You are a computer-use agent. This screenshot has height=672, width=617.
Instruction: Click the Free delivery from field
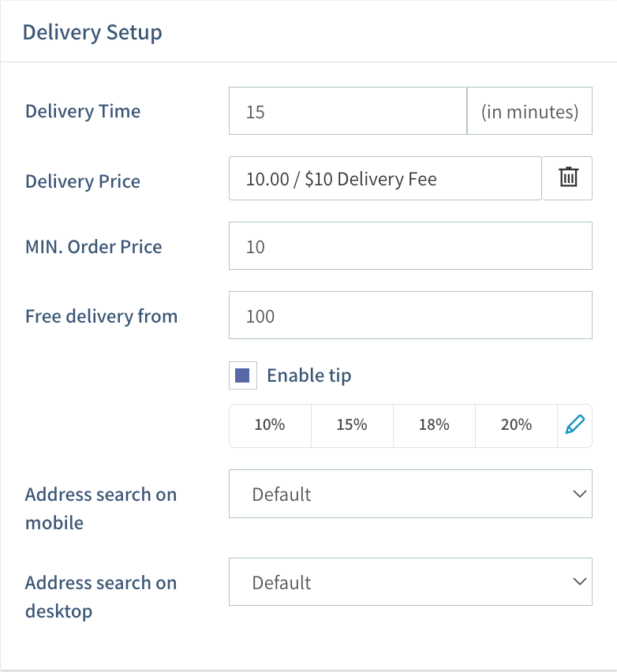tap(410, 316)
